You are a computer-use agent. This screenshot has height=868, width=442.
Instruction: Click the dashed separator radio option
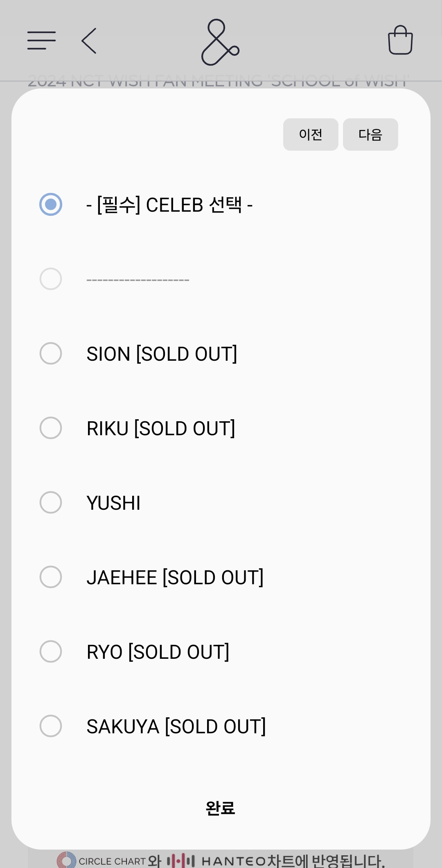point(51,279)
